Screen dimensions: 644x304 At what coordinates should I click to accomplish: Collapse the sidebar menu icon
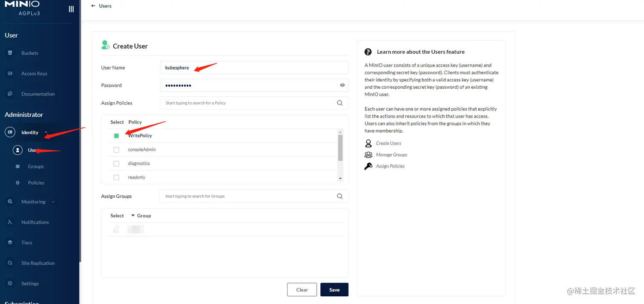pos(71,9)
